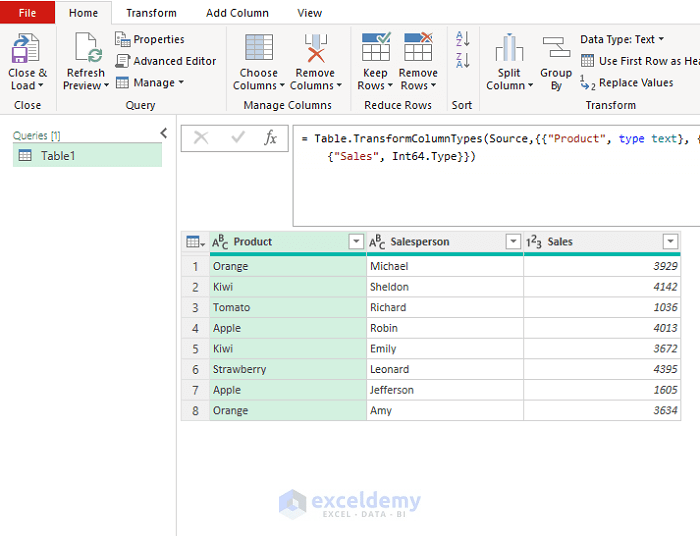
Task: Select the Jefferson cell
Action: (x=445, y=390)
